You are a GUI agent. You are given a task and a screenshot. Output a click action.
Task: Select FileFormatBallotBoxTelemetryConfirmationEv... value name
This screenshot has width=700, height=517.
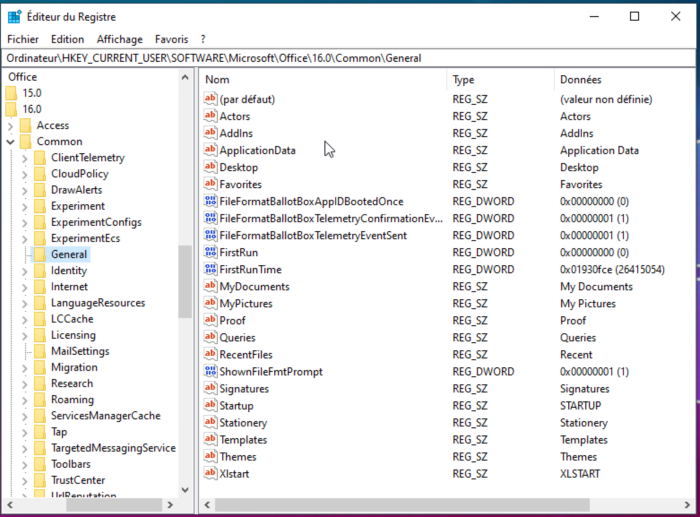(x=331, y=218)
